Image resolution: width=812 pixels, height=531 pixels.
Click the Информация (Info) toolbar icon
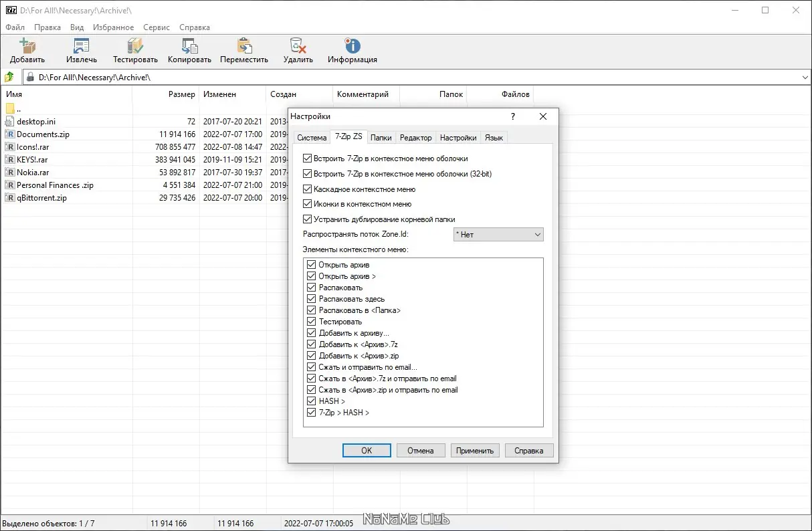(x=352, y=45)
